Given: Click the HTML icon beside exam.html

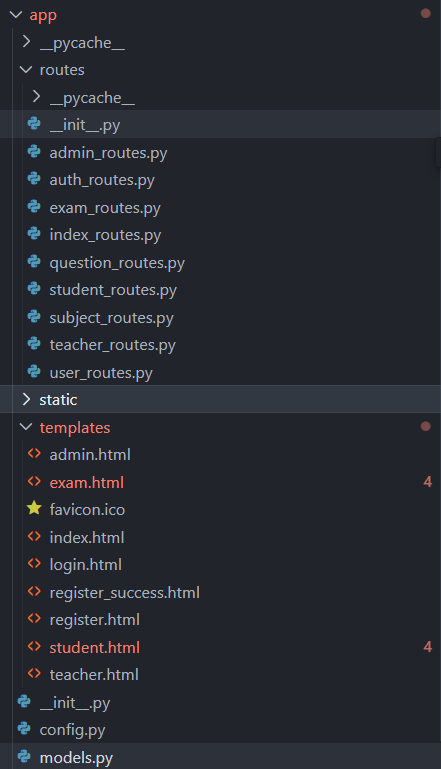Looking at the screenshot, I should [x=34, y=482].
